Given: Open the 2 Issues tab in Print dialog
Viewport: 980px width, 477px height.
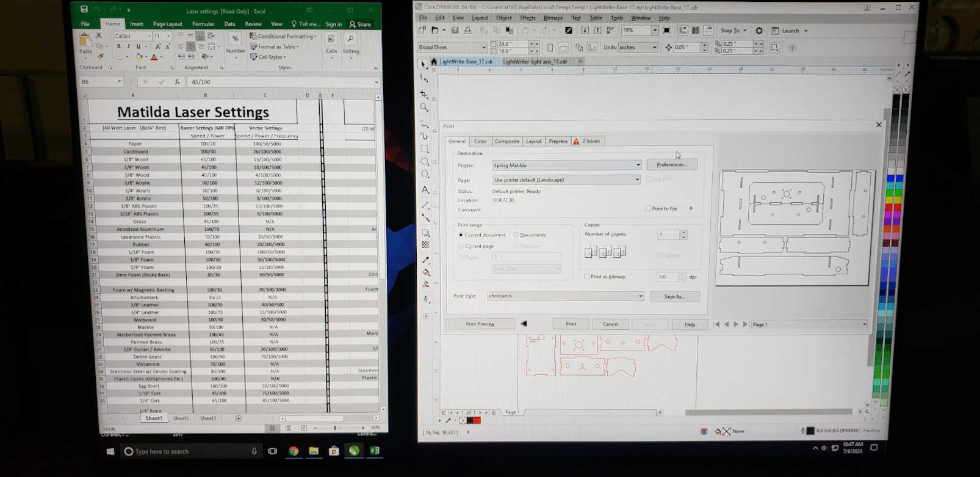Looking at the screenshot, I should click(587, 141).
